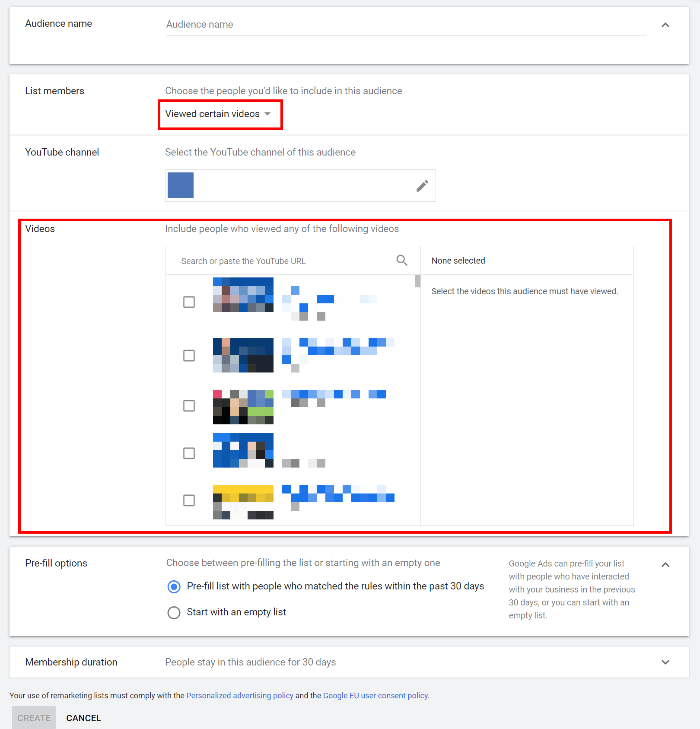Collapse the Pre-fill options section chevron
Screen dimensions: 700x729
click(x=665, y=565)
